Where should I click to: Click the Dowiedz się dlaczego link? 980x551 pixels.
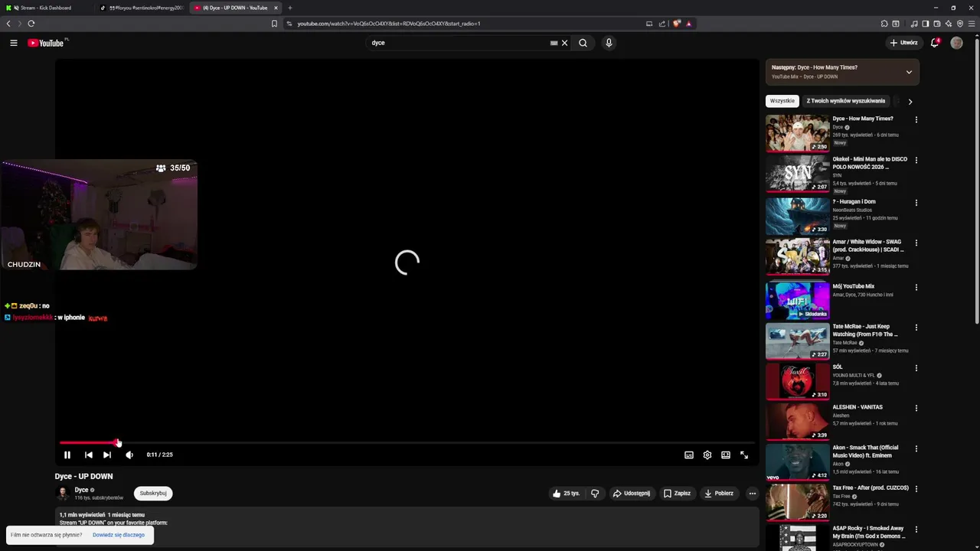[119, 535]
